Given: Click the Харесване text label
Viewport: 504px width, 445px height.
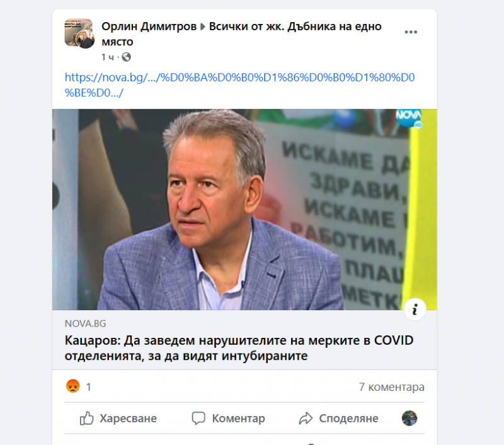Looking at the screenshot, I should click(x=129, y=419).
